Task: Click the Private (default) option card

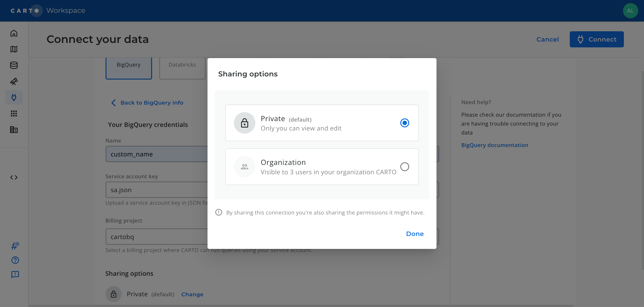Action: tap(322, 123)
